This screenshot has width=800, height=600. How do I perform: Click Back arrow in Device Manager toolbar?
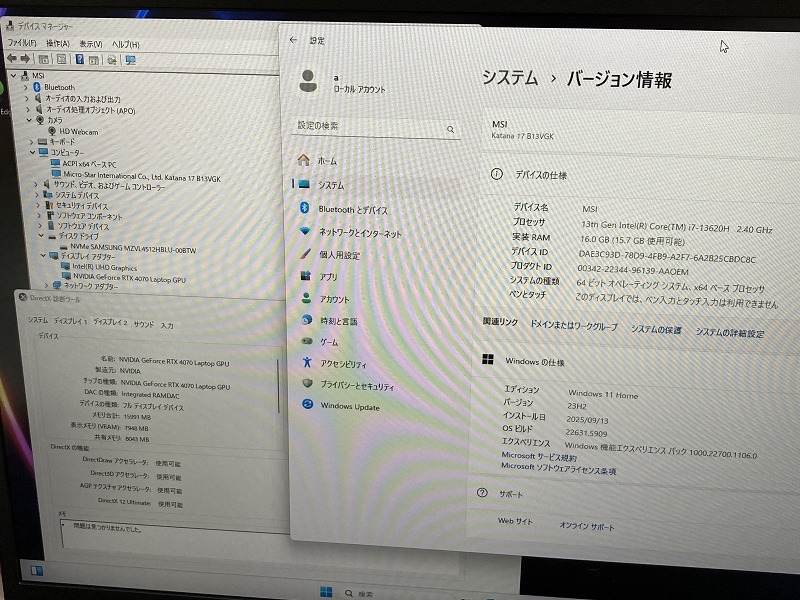12,59
